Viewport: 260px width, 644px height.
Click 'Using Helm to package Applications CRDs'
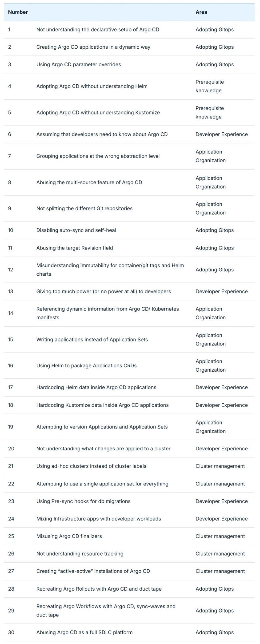coord(86,365)
